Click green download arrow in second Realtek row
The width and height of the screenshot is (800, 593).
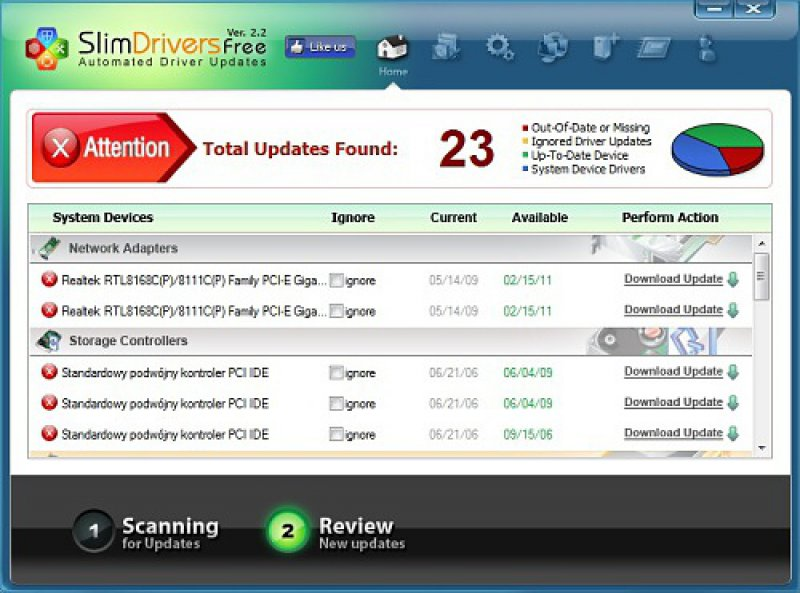click(x=733, y=310)
